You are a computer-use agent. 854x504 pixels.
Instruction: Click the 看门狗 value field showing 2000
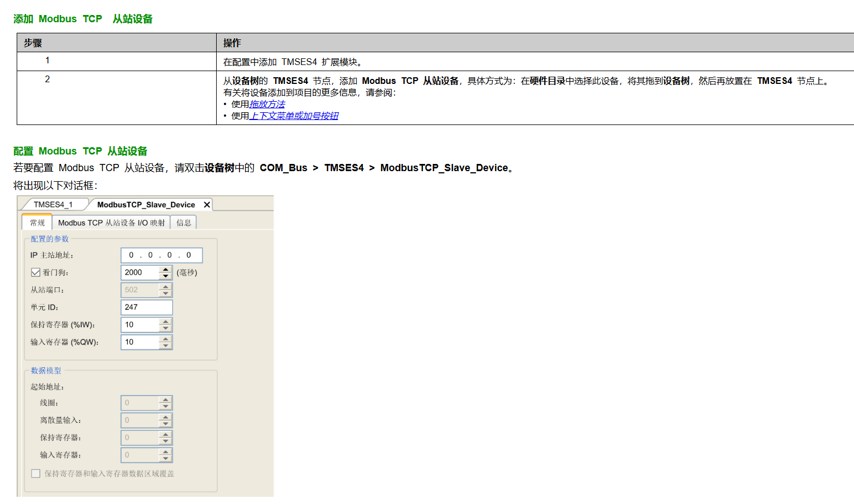click(141, 272)
